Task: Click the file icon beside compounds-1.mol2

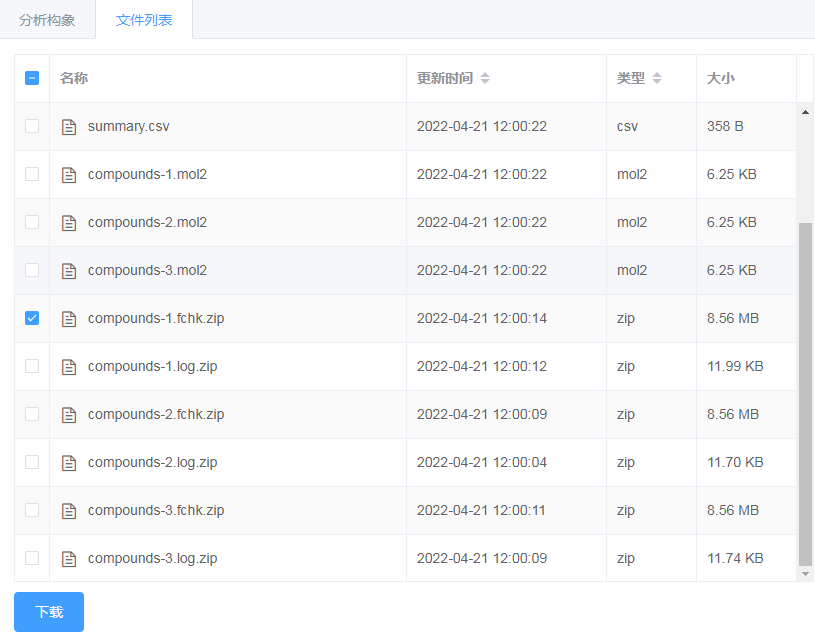Action: coord(69,175)
